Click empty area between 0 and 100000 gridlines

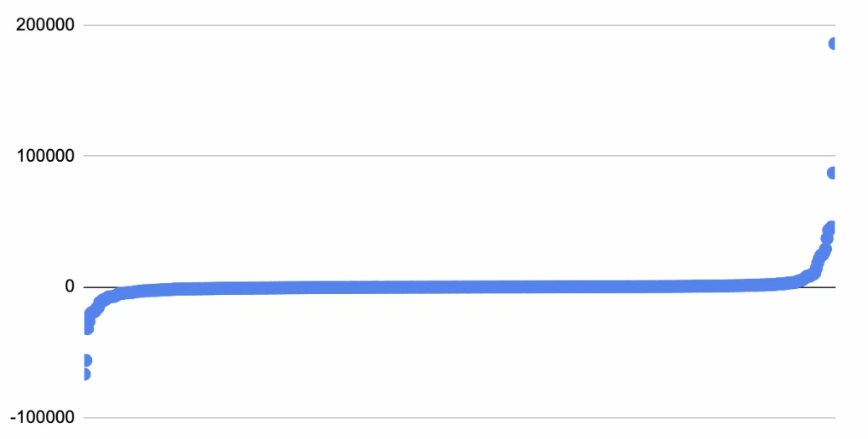click(x=419, y=222)
